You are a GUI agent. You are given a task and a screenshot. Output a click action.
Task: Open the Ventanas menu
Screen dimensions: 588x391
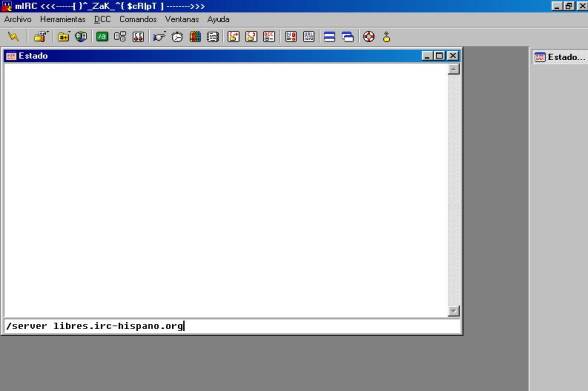(x=182, y=19)
